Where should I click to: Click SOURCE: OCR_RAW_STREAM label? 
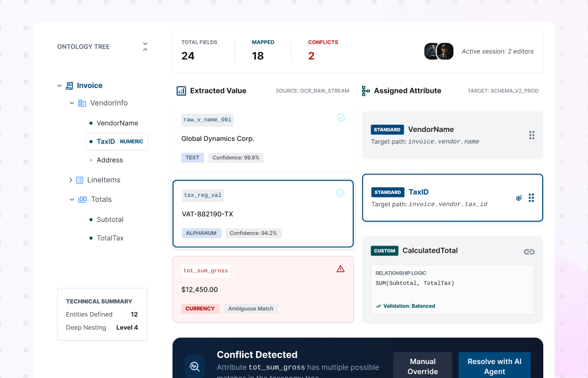(x=312, y=91)
